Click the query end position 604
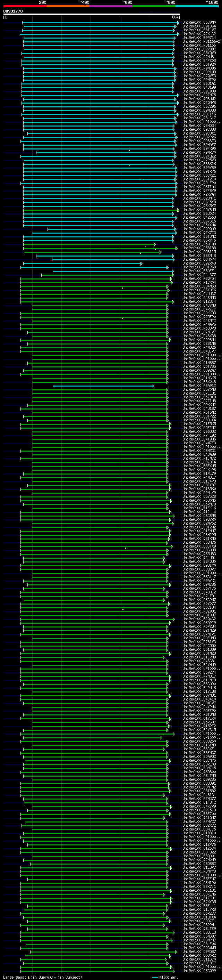The image size is (222, 980). point(175,17)
